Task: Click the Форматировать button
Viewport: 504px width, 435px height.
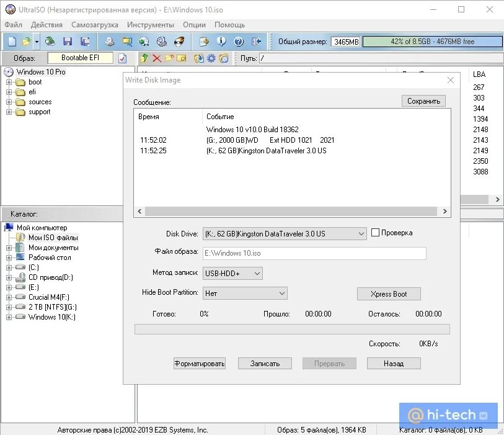Action: [x=199, y=364]
